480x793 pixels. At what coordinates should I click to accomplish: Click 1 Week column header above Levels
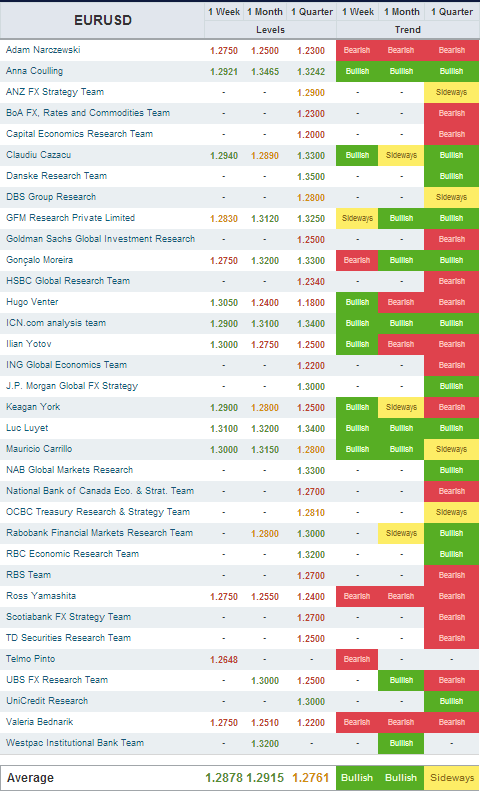point(224,12)
